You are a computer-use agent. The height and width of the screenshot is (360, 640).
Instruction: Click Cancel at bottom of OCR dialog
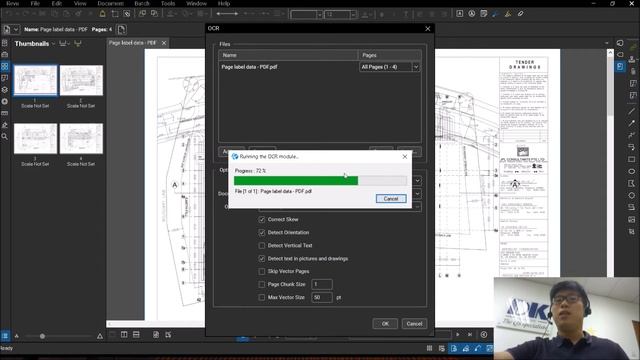pyautogui.click(x=414, y=324)
